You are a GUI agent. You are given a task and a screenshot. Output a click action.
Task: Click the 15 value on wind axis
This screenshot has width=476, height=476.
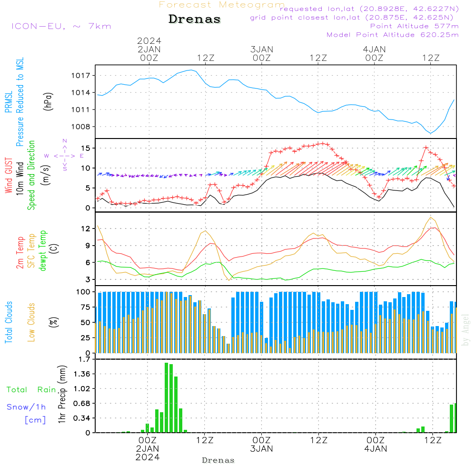pyautogui.click(x=86, y=148)
